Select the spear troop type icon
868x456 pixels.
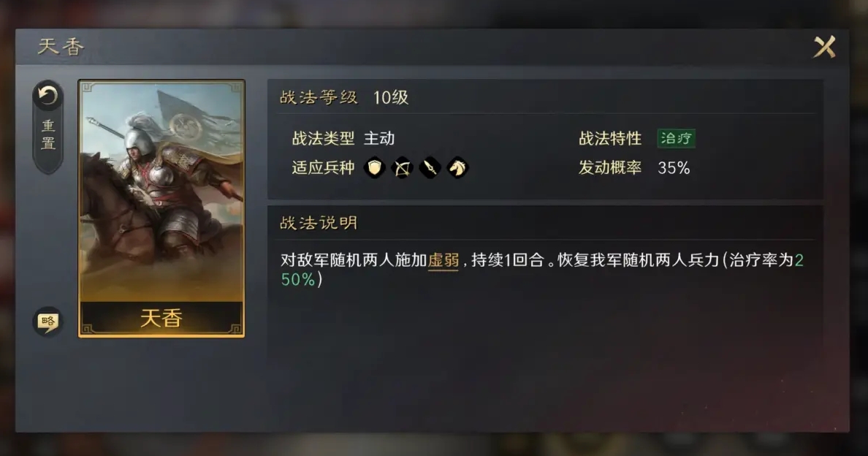pyautogui.click(x=430, y=167)
